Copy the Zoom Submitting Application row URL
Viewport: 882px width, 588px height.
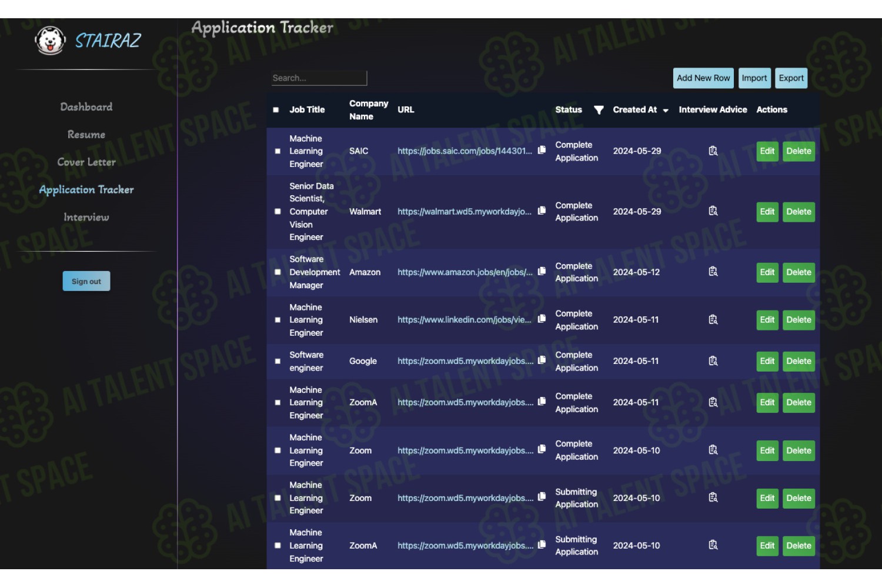click(x=542, y=497)
